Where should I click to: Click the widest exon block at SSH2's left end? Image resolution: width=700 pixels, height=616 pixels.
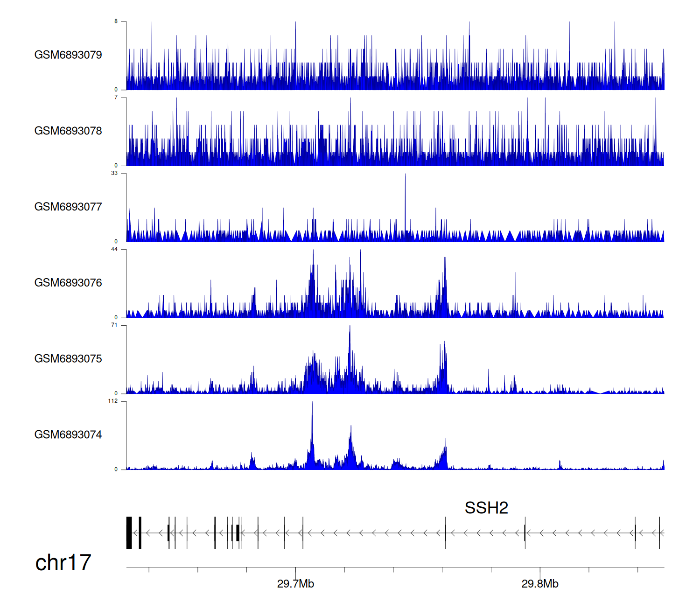tap(129, 532)
